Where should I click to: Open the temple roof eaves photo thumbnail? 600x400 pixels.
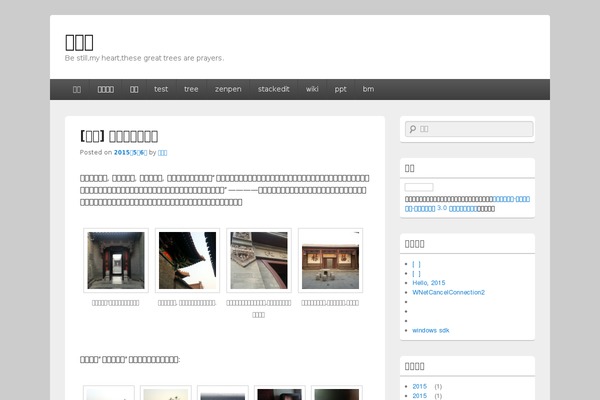coord(188,260)
